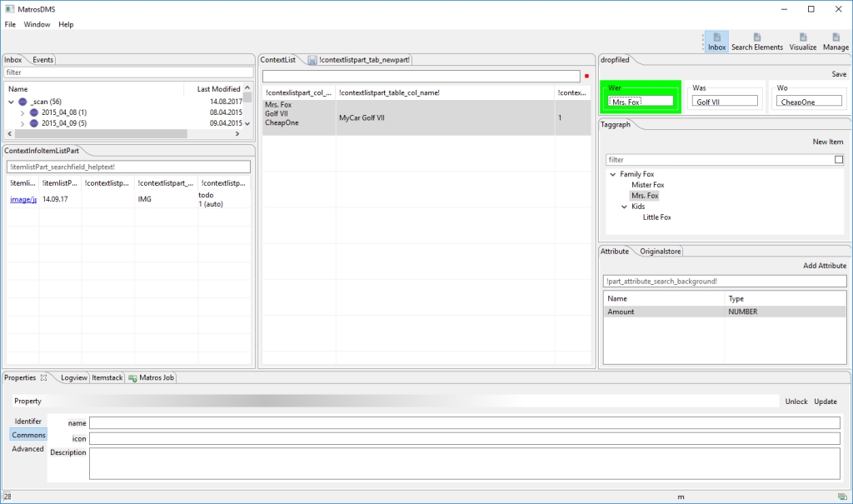This screenshot has width=853, height=504.
Task: Enable the Advanced properties view
Action: coord(27,448)
